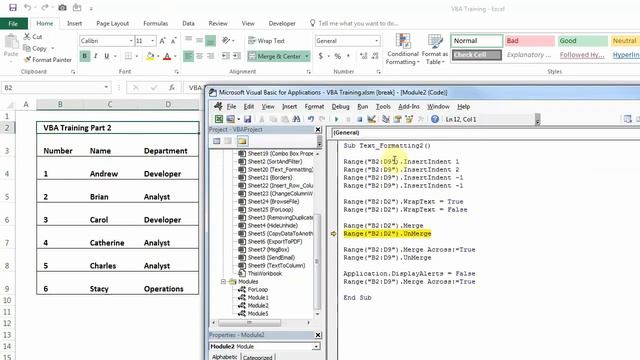Open the Calibri font name dropdown

click(131, 41)
